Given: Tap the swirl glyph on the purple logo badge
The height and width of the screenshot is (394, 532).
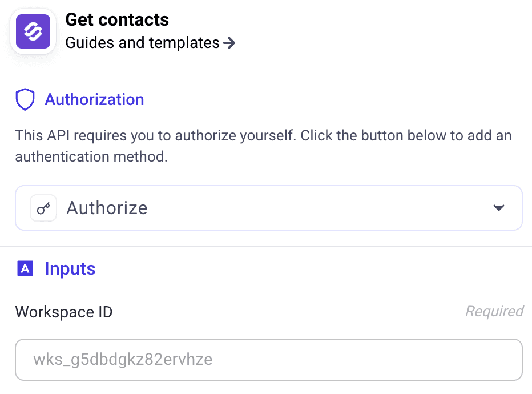Looking at the screenshot, I should 33,31.
